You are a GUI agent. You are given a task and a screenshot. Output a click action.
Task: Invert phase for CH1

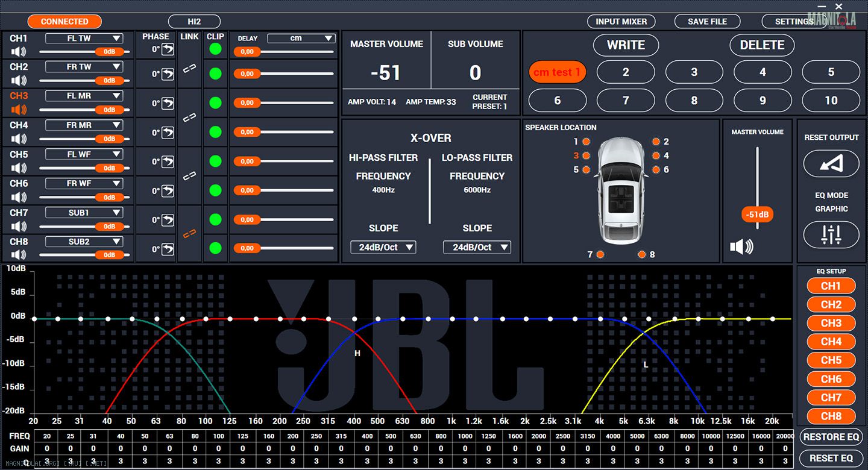tap(168, 51)
